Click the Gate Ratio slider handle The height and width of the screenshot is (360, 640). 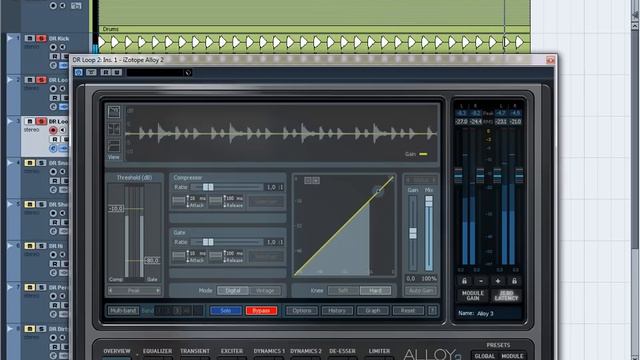tap(208, 242)
